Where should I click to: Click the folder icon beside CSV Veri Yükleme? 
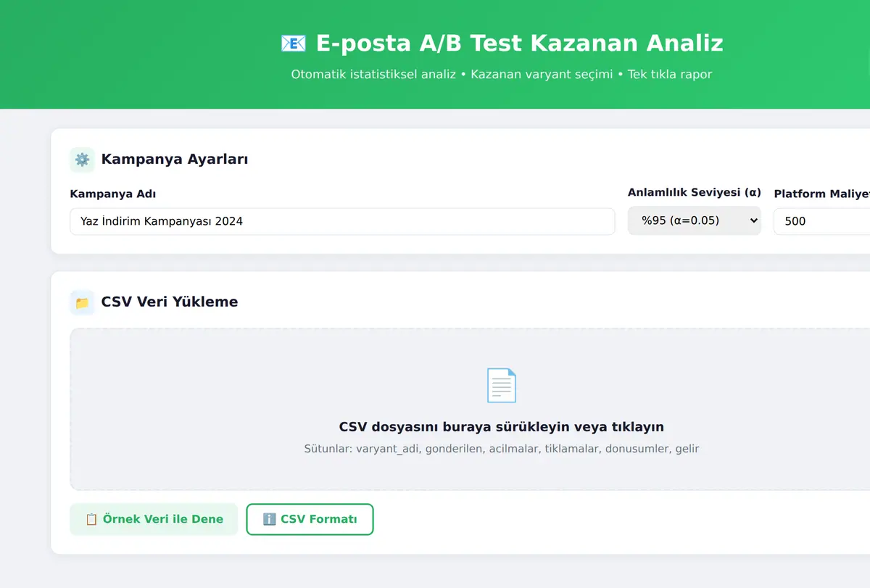tap(82, 302)
